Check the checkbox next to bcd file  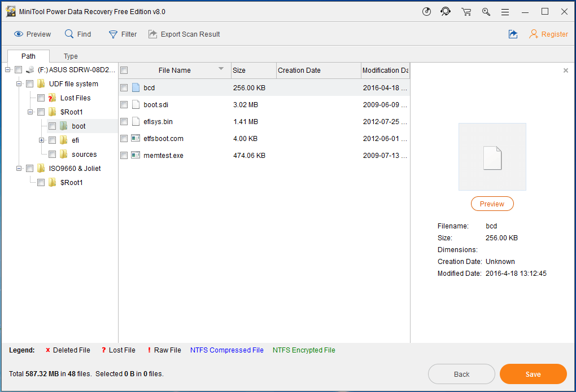(x=123, y=87)
